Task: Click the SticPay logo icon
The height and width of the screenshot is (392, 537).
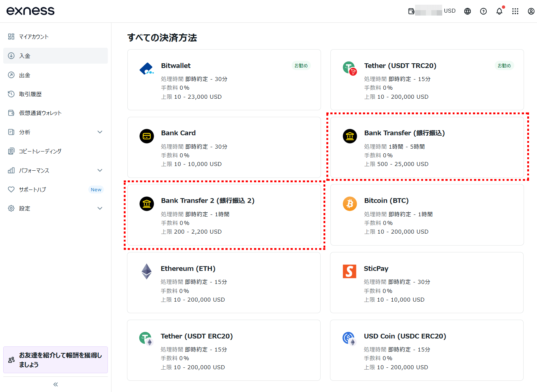Action: (350, 271)
